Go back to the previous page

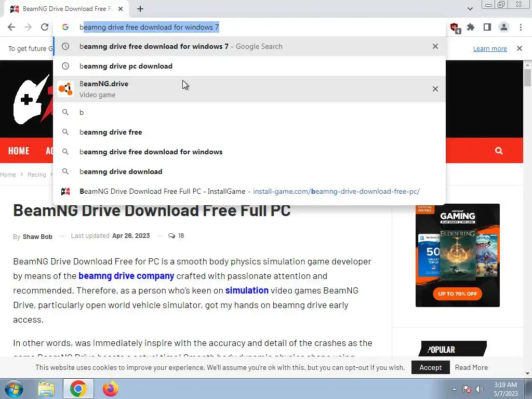(11, 27)
